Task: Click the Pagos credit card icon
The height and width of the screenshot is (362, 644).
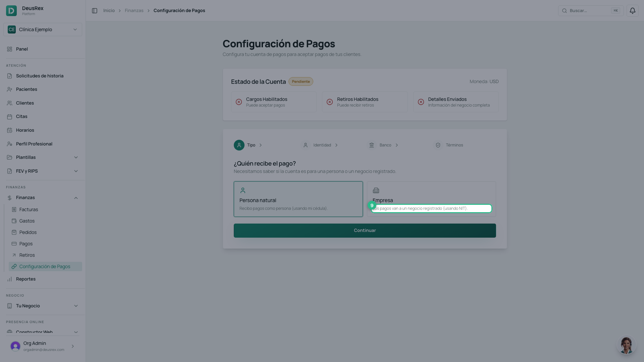Action: [14, 244]
